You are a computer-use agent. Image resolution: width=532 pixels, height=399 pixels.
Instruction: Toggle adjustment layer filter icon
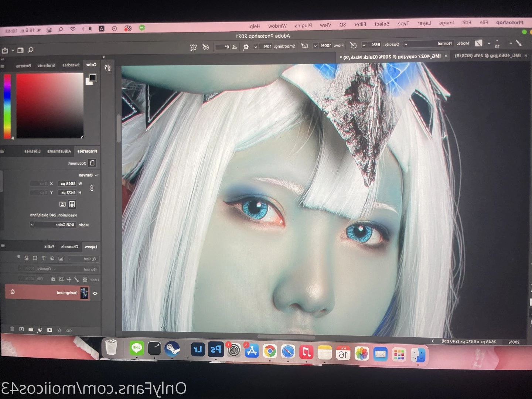coord(52,259)
